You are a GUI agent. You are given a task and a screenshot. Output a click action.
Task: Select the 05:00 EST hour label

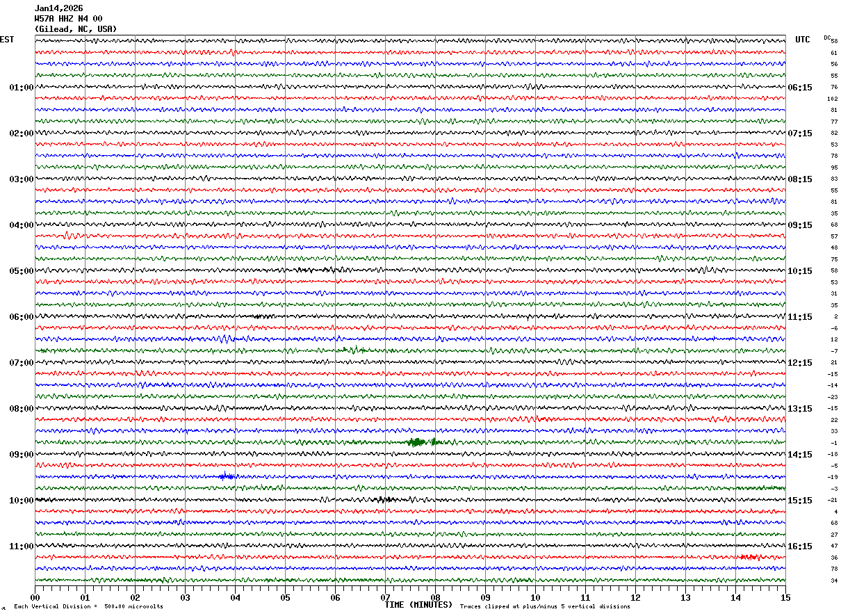(22, 271)
